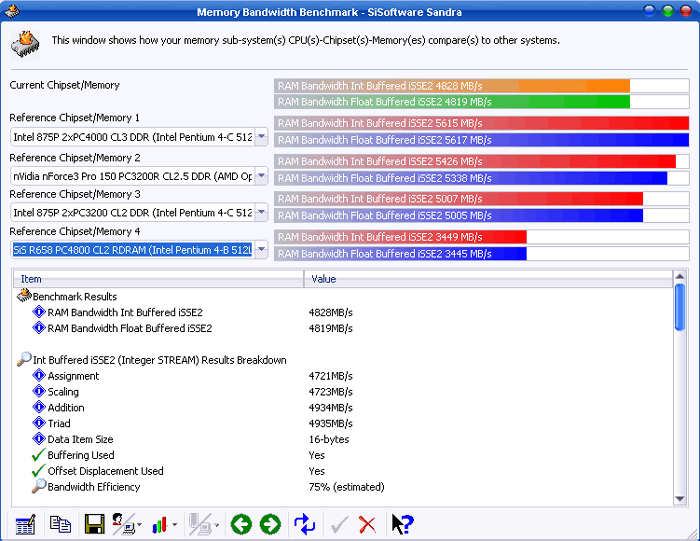Select the Bandwidth Efficiency label
This screenshot has width=700, height=541.
tap(94, 487)
